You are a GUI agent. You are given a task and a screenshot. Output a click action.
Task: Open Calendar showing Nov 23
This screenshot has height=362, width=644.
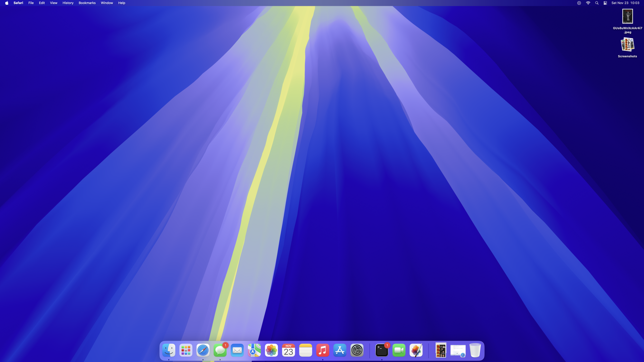coord(289,350)
